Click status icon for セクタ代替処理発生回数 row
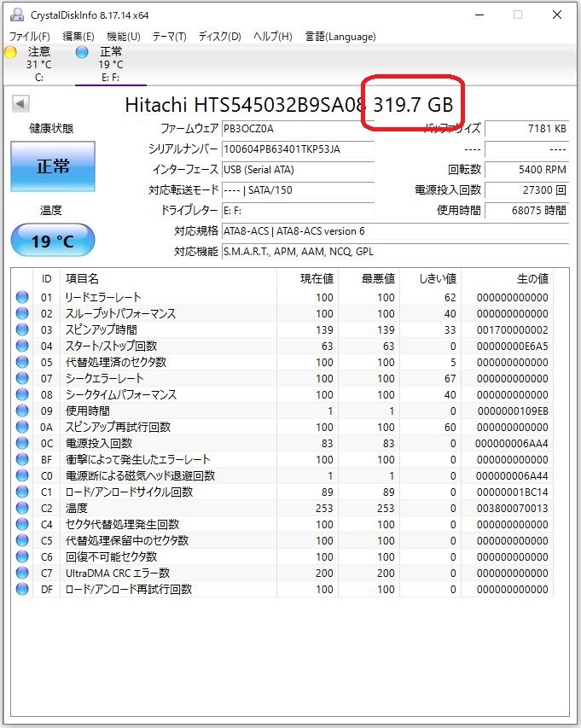Screen dimensions: 581x728 click(22, 524)
